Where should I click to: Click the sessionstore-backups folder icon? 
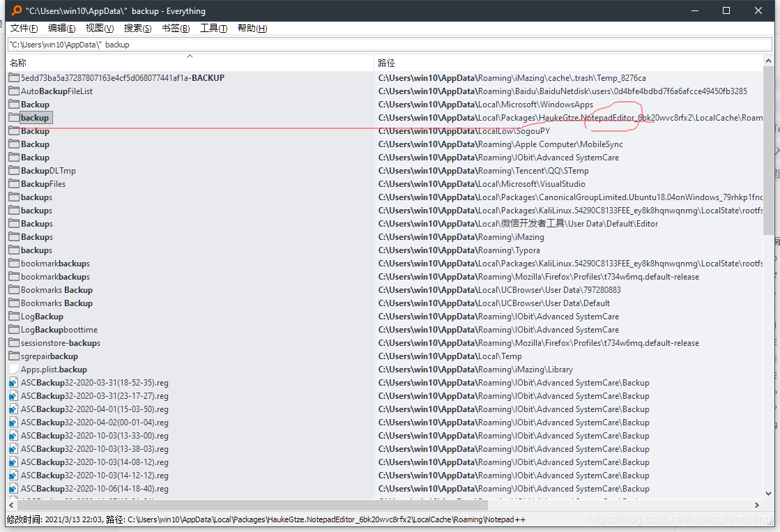pos(14,343)
